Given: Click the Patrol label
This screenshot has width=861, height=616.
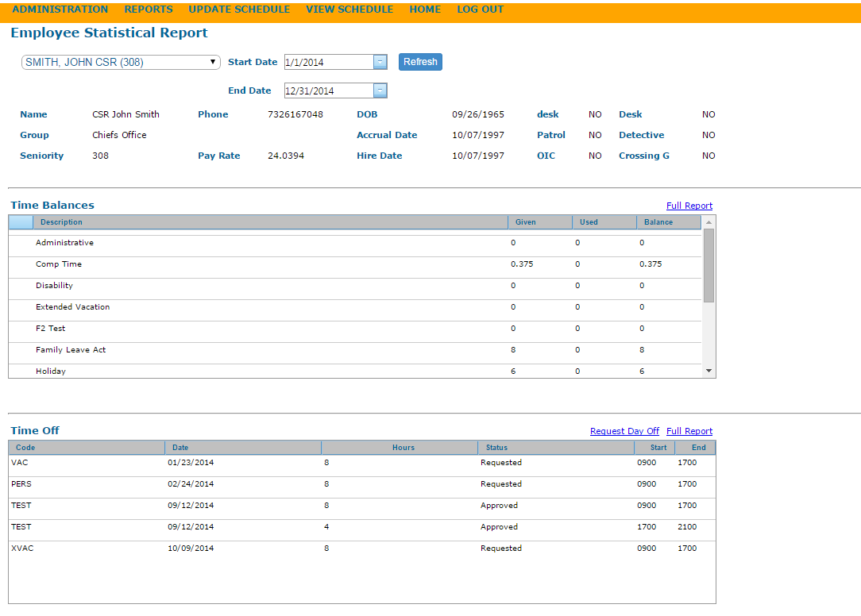Looking at the screenshot, I should click(550, 135).
